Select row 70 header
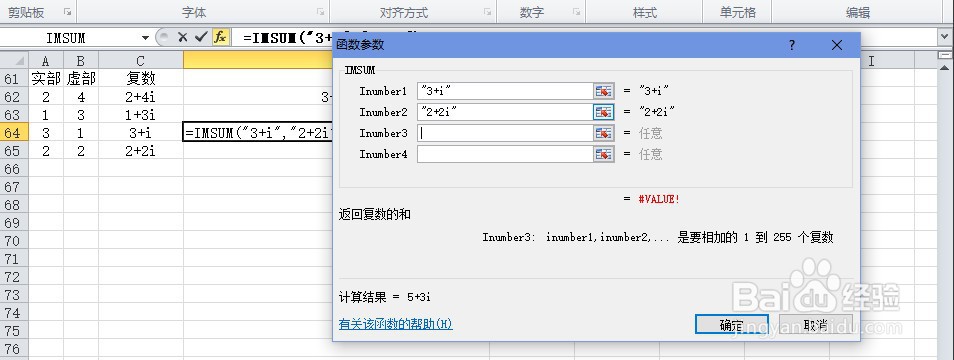954x360 pixels. [13, 241]
